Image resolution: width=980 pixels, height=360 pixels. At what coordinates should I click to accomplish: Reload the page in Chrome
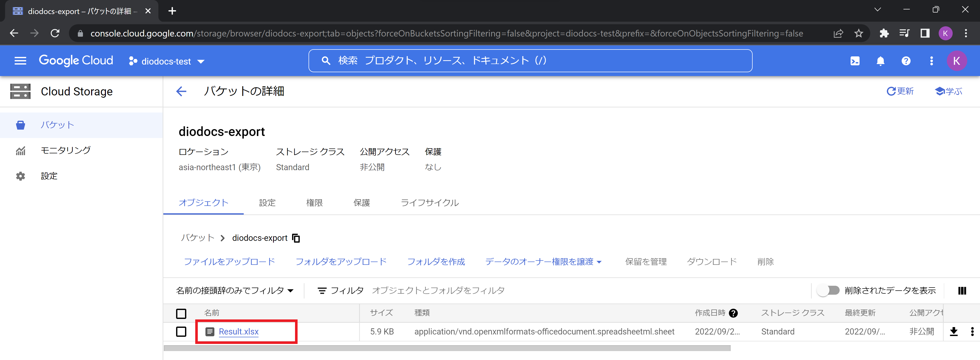[x=55, y=33]
